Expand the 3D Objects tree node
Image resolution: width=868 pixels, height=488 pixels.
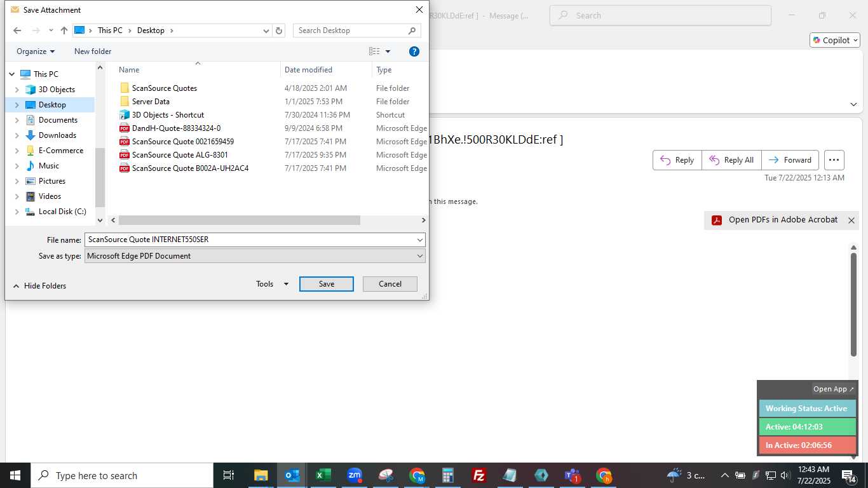click(x=17, y=90)
